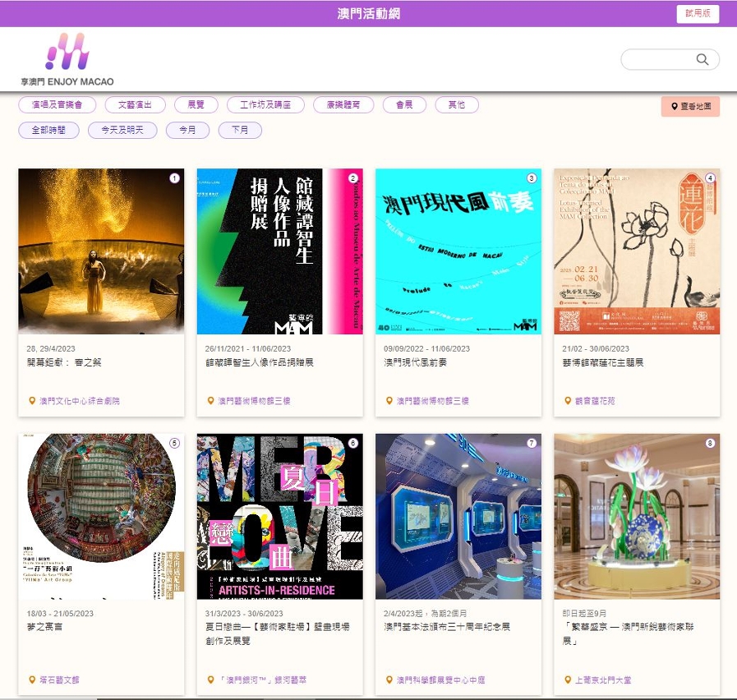Select the 全部時間 time filter

point(48,131)
